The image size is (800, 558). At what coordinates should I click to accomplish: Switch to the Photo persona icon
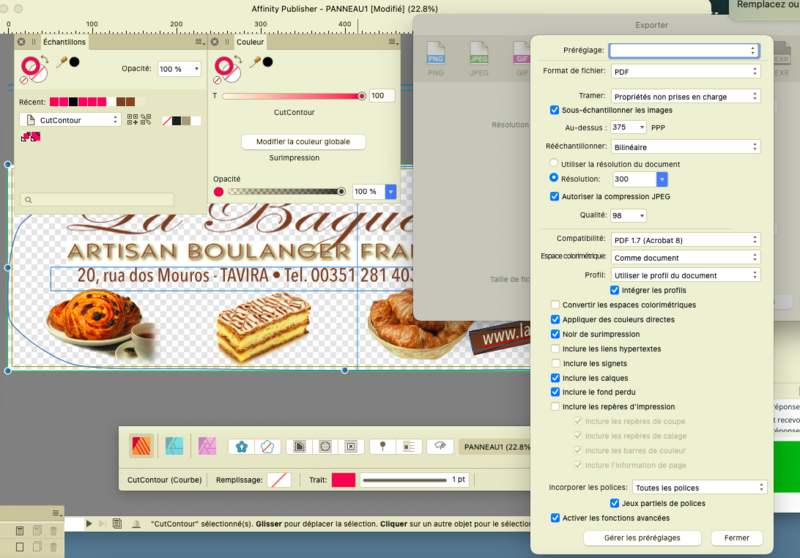[207, 446]
